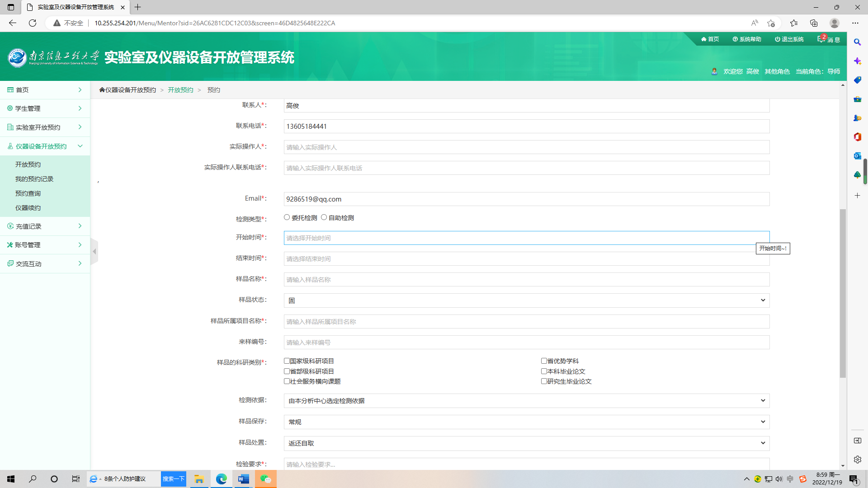Screen dimensions: 868x488
Task: Expand 充值记录 sidebar menu
Action: (45, 226)
